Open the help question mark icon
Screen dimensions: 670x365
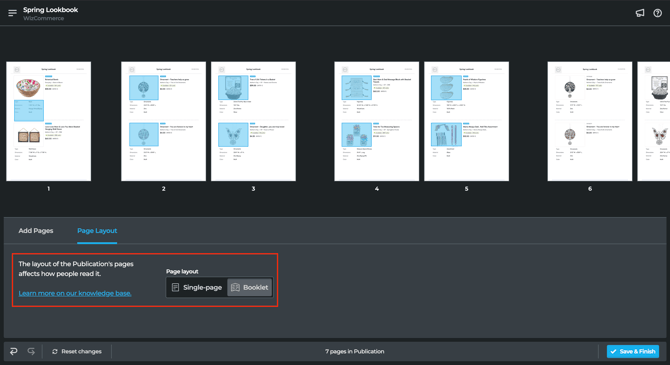pos(658,13)
